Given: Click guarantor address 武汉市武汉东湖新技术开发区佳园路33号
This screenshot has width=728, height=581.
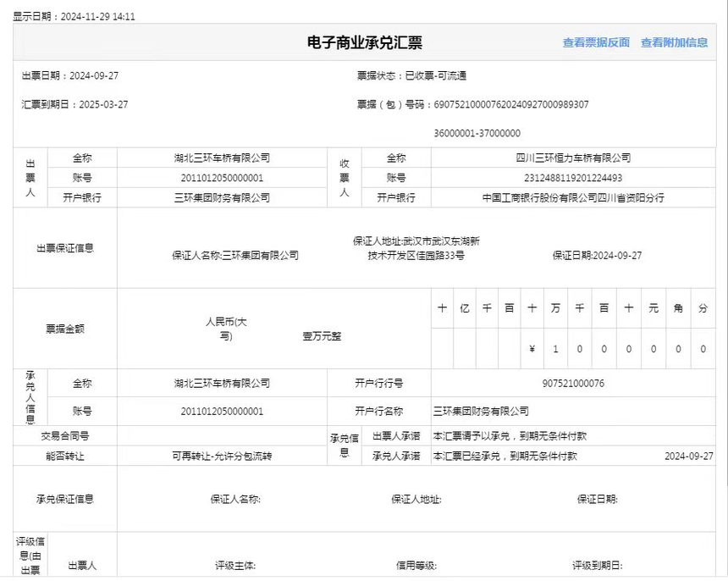Looking at the screenshot, I should pos(416,248).
